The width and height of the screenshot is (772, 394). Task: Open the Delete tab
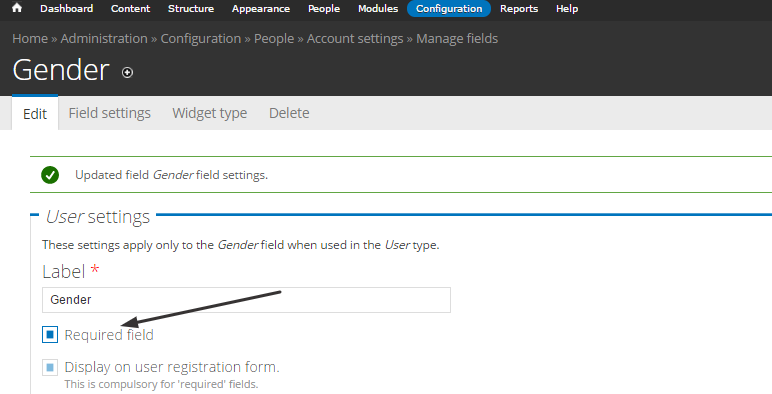[289, 113]
